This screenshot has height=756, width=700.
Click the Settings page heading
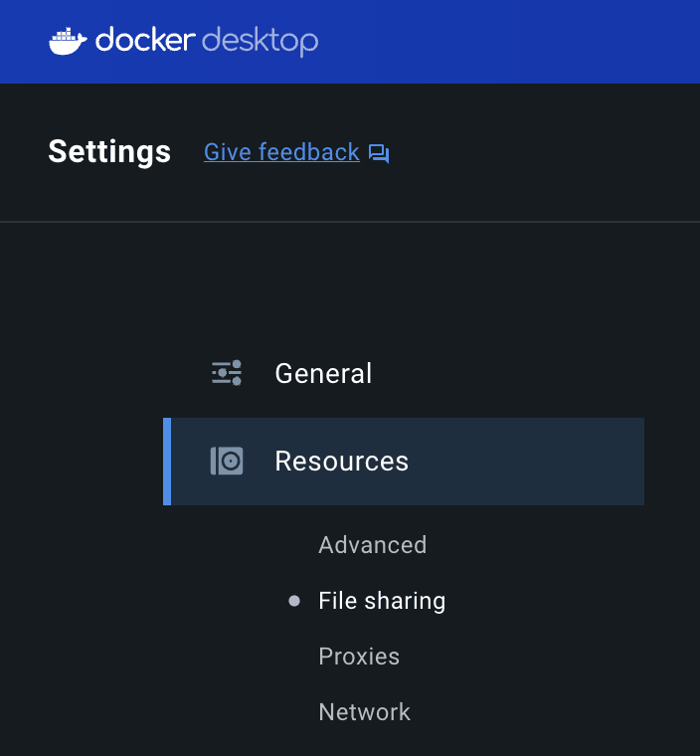[109, 152]
